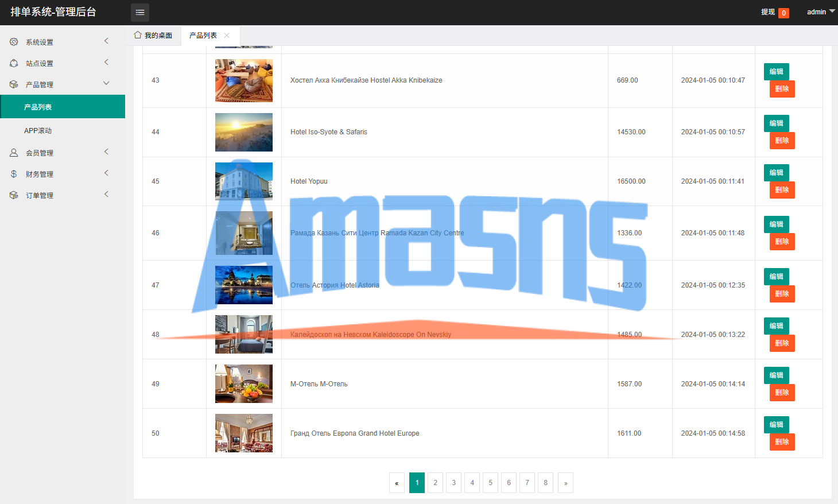Click the М-Отель product name
The height and width of the screenshot is (504, 838).
coord(319,384)
